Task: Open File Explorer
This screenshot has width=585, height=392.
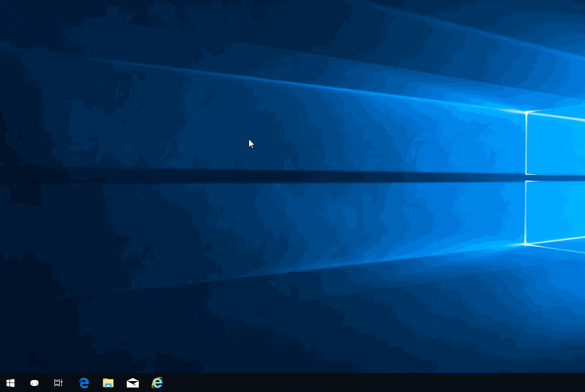Action: coord(108,383)
